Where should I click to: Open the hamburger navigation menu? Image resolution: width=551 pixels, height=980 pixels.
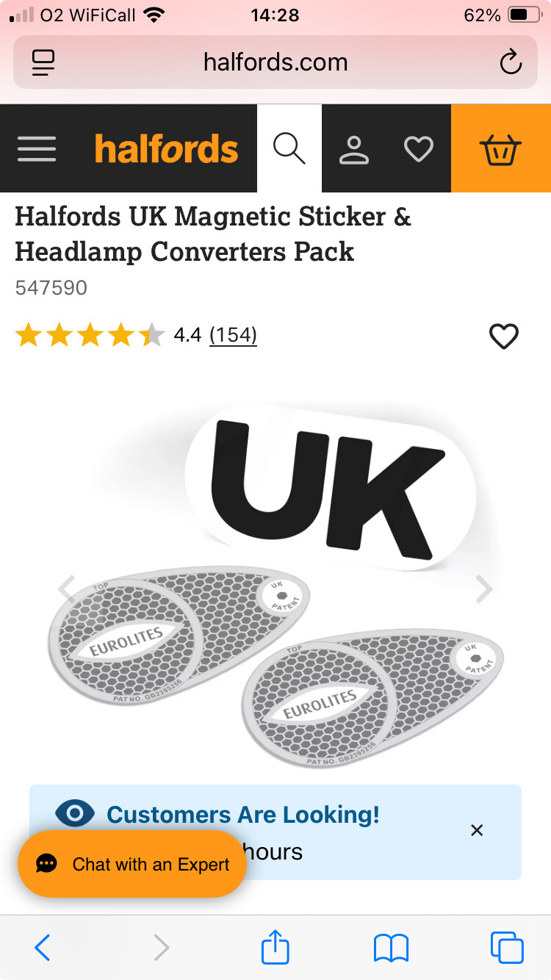click(37, 149)
